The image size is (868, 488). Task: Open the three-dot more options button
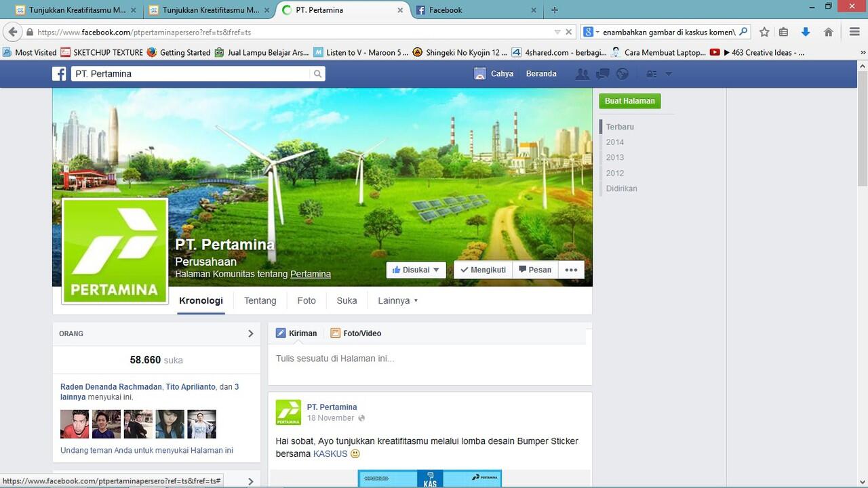click(571, 270)
